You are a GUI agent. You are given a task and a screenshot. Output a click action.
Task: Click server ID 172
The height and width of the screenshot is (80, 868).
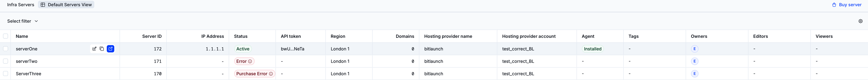(x=158, y=49)
